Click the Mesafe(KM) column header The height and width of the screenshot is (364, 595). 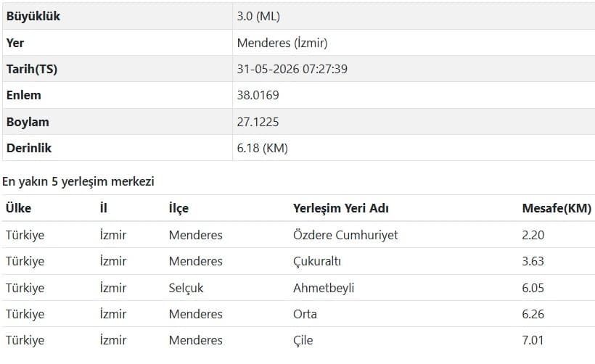tap(557, 208)
